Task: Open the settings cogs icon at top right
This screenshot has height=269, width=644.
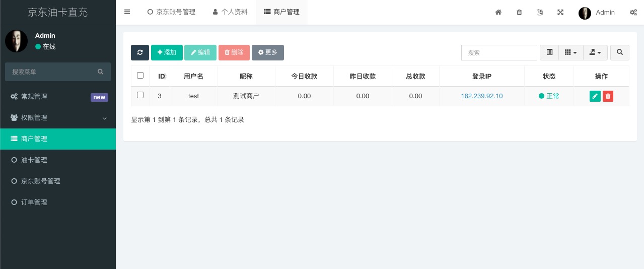Action: pyautogui.click(x=633, y=12)
